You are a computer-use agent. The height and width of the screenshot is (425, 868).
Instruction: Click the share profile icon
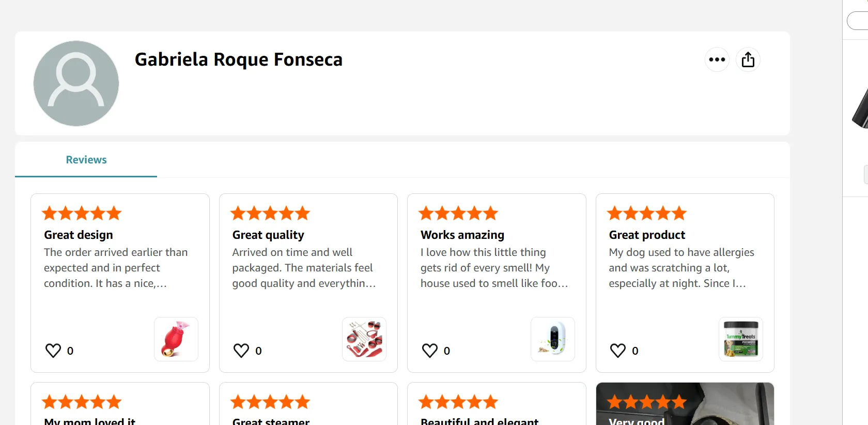tap(748, 59)
